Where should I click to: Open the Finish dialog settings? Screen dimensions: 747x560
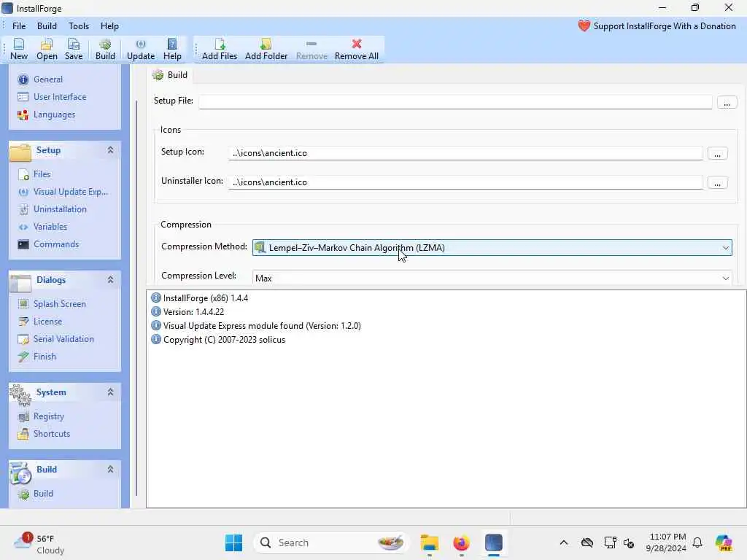(x=44, y=357)
